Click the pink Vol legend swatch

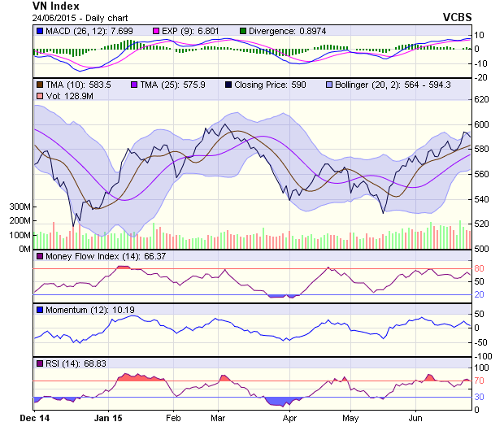tap(40, 97)
